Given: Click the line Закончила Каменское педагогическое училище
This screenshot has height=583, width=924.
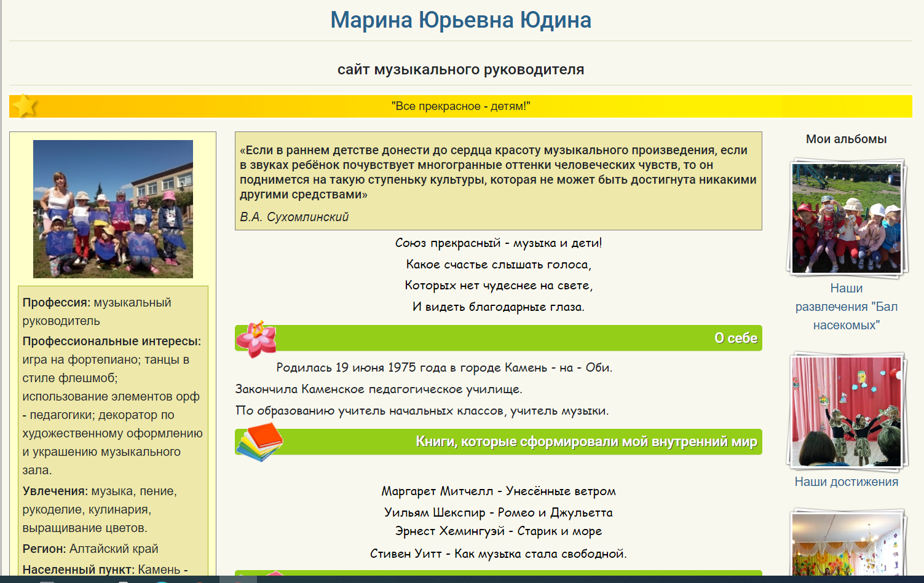Looking at the screenshot, I should pyautogui.click(x=379, y=389).
